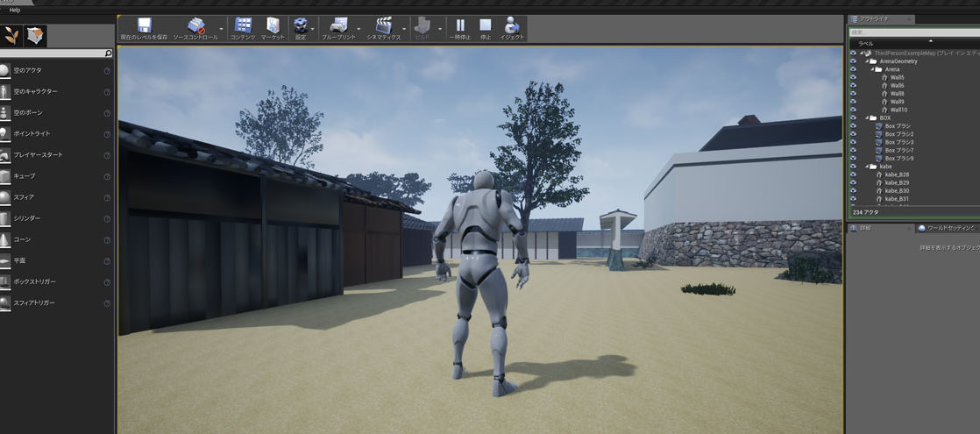Select the Foliage mode leaf icon
The image size is (980, 434).
[12, 35]
